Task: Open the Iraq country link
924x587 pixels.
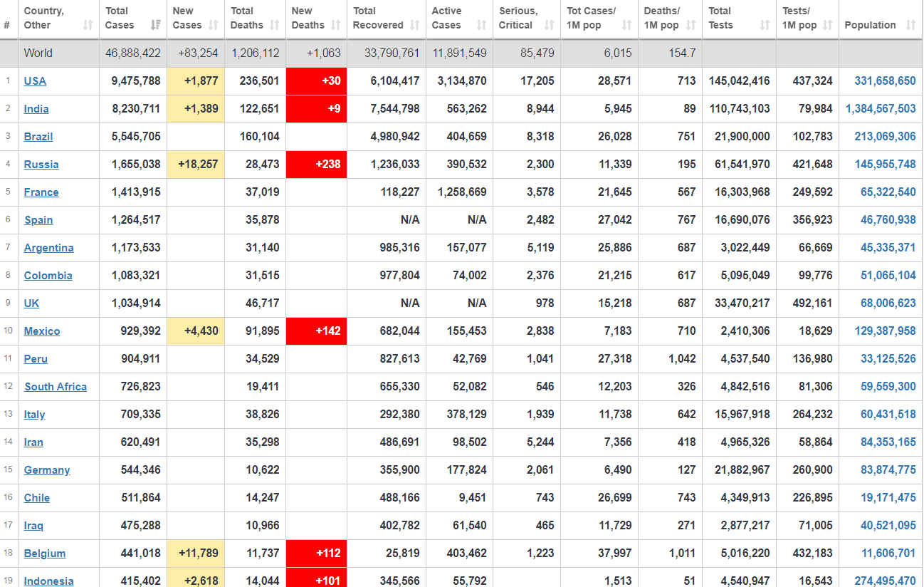Action: (x=33, y=526)
